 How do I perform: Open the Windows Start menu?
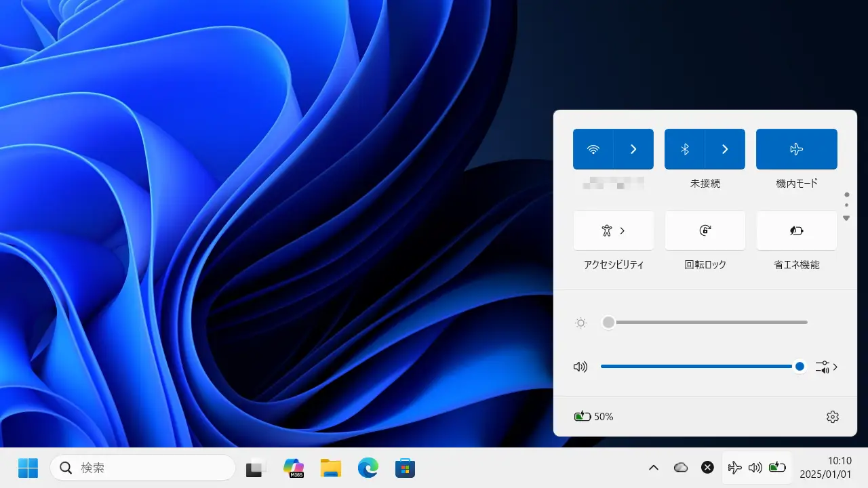coord(28,468)
